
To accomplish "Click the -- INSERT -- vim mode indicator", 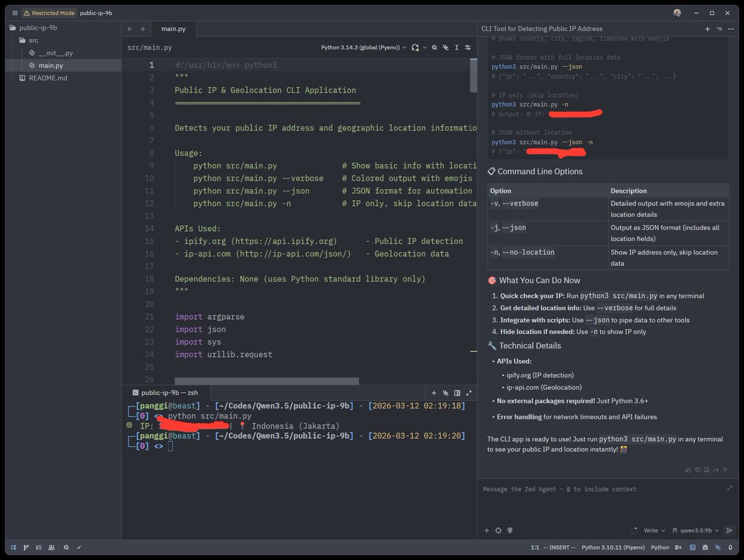I will pyautogui.click(x=559, y=548).
